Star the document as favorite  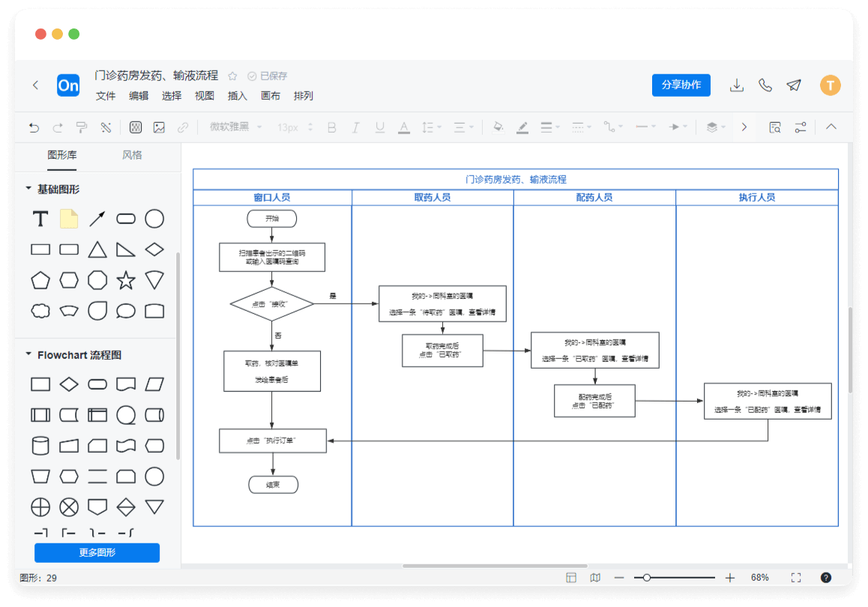click(x=232, y=76)
